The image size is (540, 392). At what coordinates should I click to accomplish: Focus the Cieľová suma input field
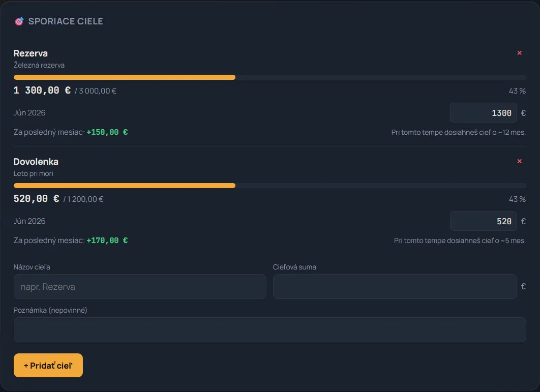395,287
